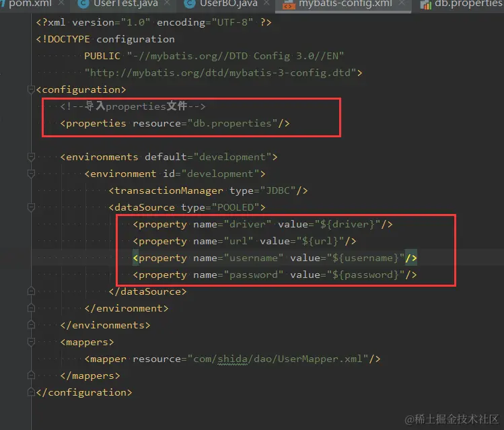This screenshot has width=504, height=430.
Task: Switch to the UserBO.java tab
Action: click(229, 3)
